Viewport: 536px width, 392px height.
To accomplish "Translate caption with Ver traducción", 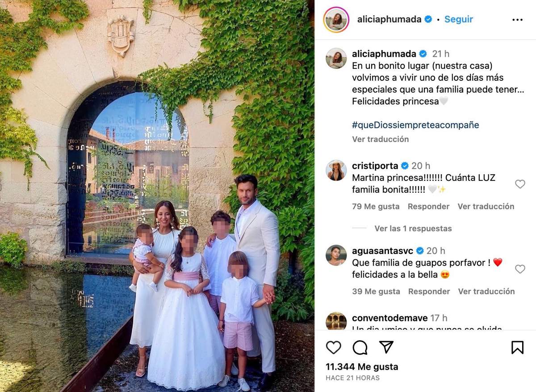I will point(380,139).
